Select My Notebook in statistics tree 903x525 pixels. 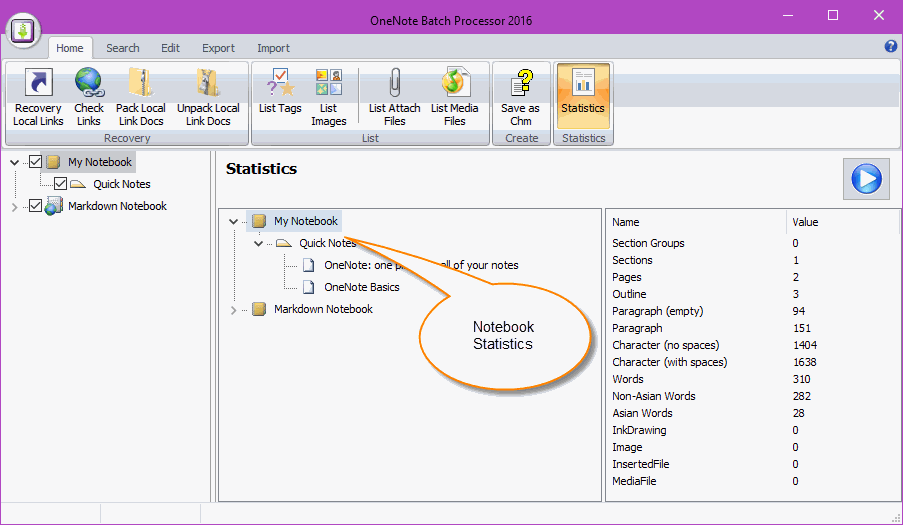pyautogui.click(x=306, y=221)
